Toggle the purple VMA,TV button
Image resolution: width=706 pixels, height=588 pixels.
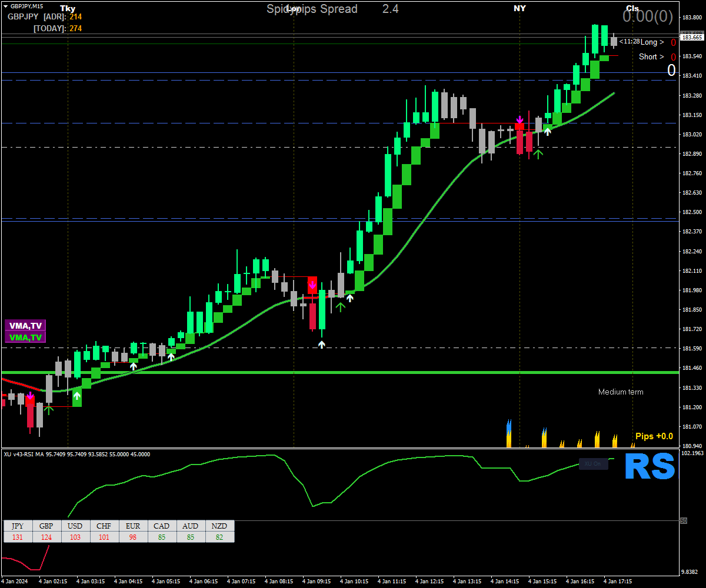click(25, 326)
